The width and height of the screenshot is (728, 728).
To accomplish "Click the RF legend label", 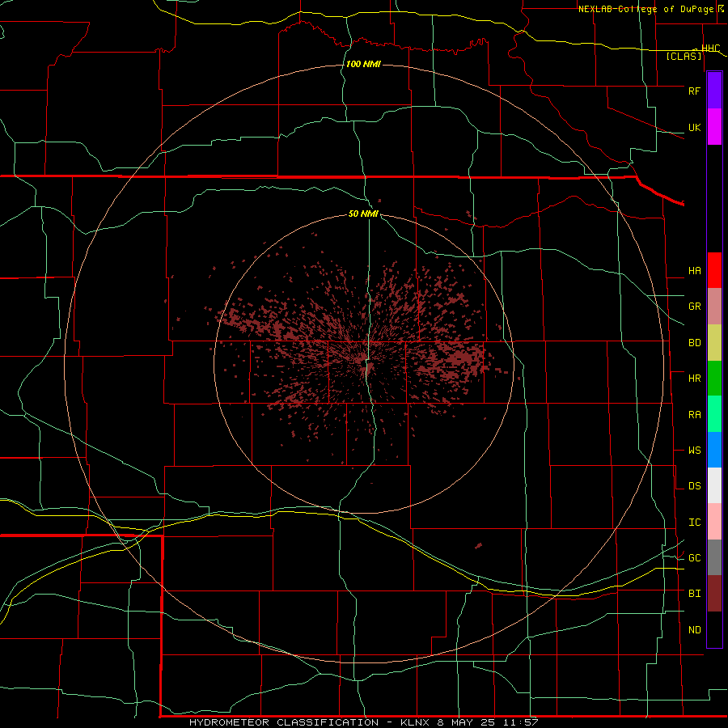I will coord(694,91).
